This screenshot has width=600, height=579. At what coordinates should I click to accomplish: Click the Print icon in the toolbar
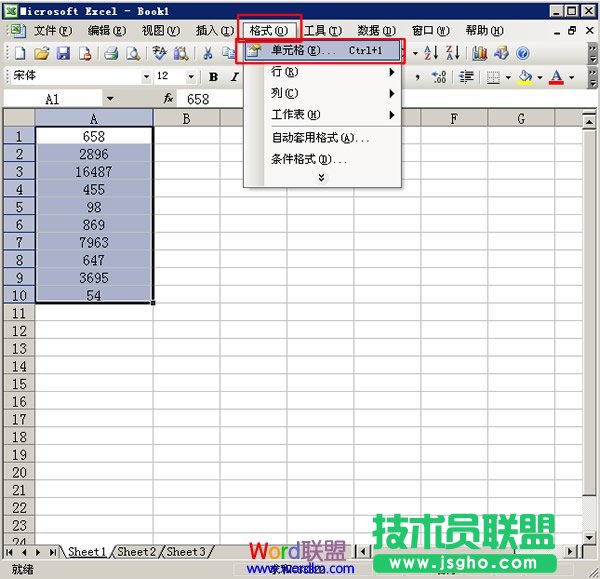click(112, 53)
